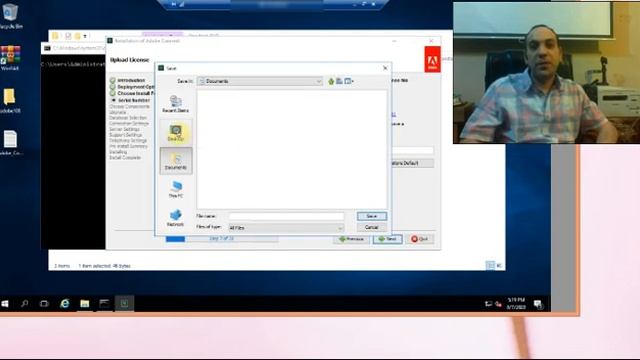Click the Quit button in installer
The image size is (640, 360).
pos(420,239)
